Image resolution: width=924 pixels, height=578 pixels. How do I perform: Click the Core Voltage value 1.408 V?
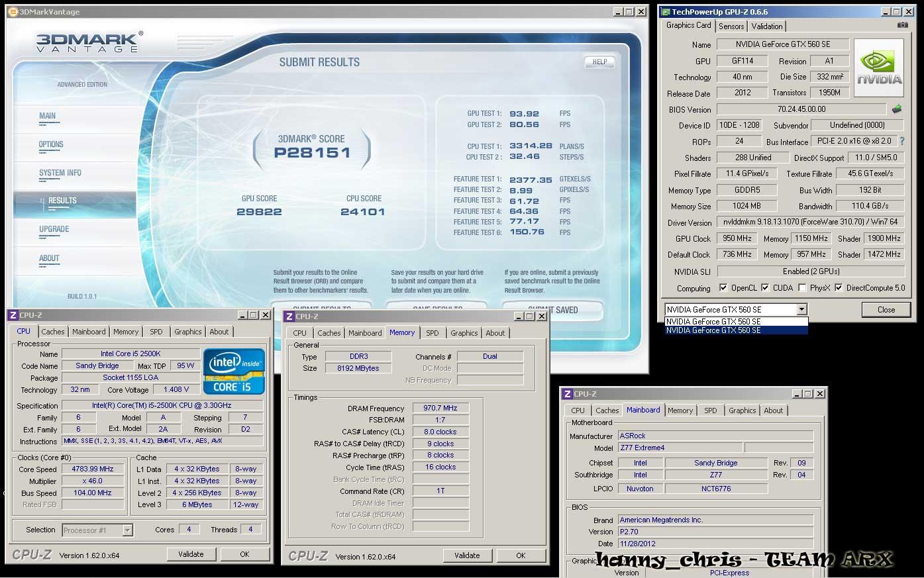[x=176, y=389]
